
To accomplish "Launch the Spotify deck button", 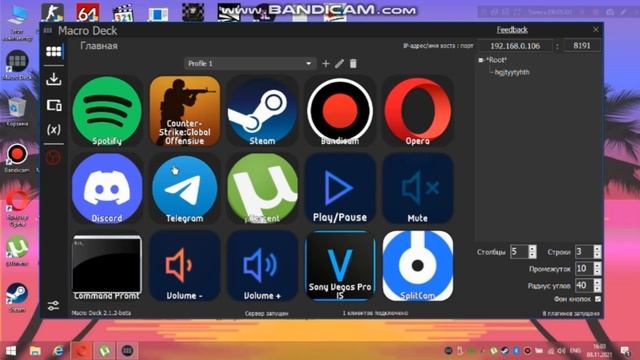I will [107, 111].
